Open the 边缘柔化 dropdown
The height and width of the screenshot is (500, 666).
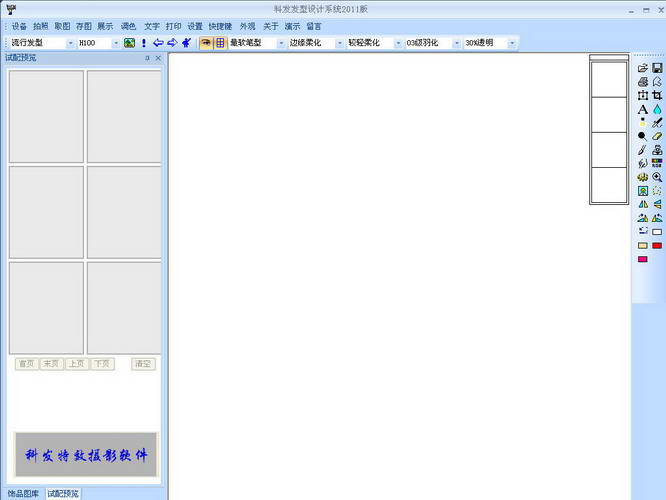pos(339,43)
